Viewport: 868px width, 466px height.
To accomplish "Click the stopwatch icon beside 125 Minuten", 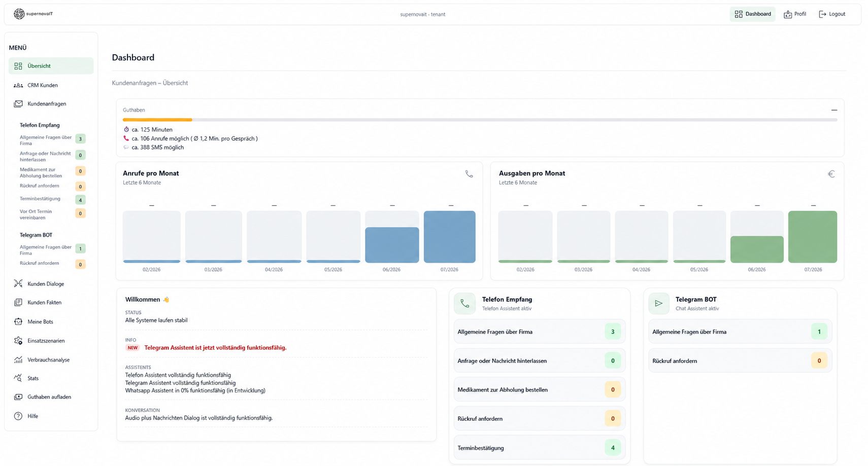I will point(126,129).
